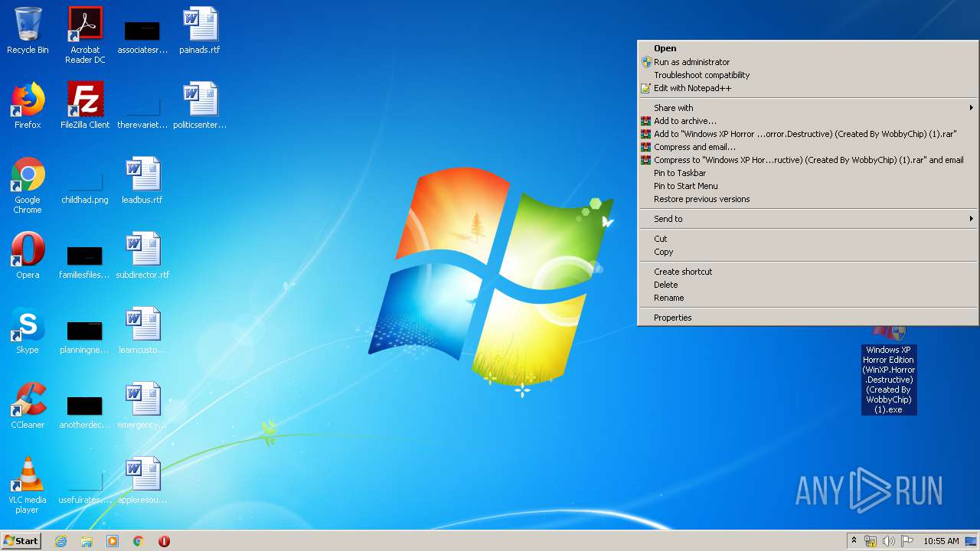Select the painads.rtf document icon

(x=200, y=31)
